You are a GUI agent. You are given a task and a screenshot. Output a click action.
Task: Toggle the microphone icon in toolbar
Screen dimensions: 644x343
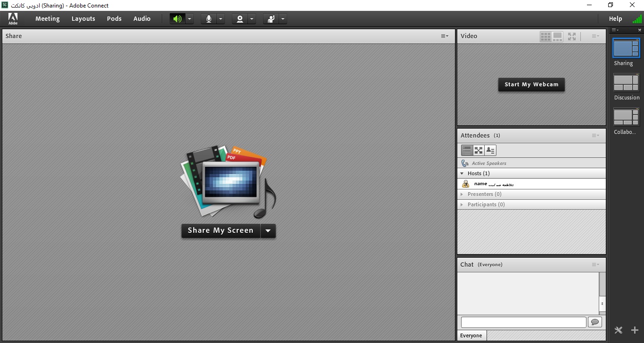[208, 19]
